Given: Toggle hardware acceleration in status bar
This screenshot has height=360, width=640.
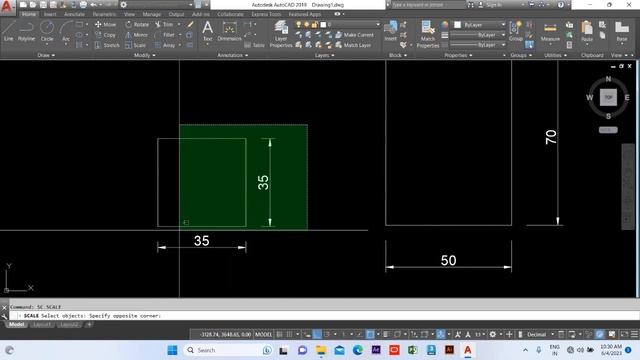Looking at the screenshot, I should [600, 334].
